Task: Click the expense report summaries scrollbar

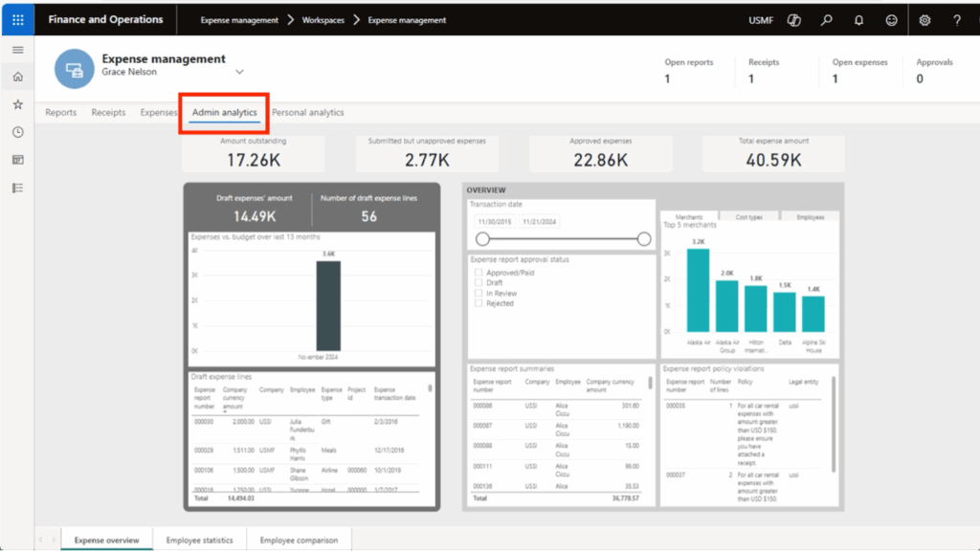Action: [651, 382]
